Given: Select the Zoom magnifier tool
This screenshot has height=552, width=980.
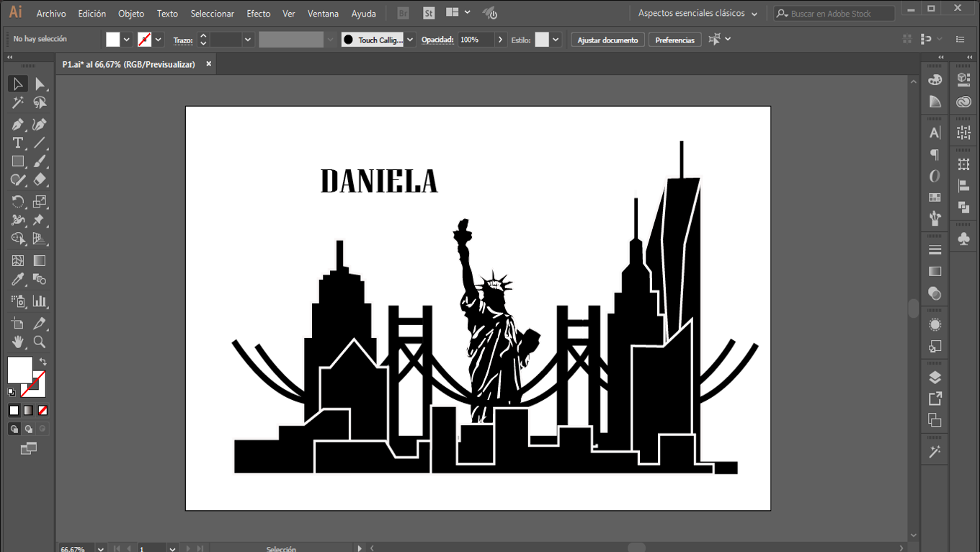Looking at the screenshot, I should [40, 342].
